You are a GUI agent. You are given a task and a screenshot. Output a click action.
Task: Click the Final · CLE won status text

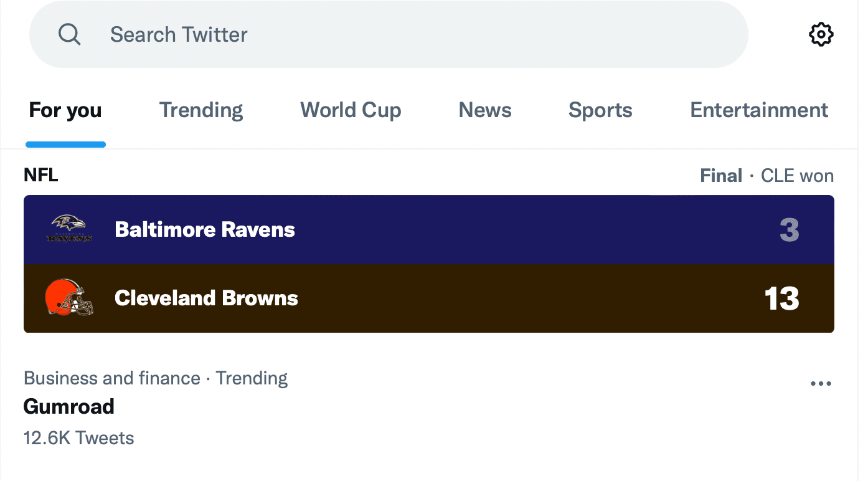[767, 176]
